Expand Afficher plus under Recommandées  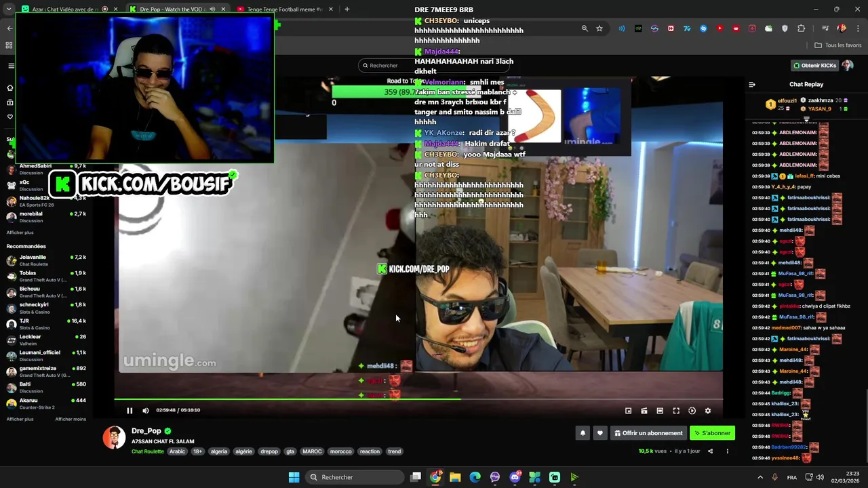click(x=20, y=420)
